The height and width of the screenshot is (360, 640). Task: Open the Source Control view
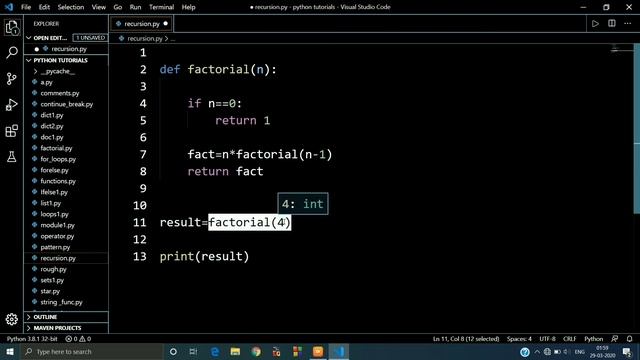(x=12, y=78)
